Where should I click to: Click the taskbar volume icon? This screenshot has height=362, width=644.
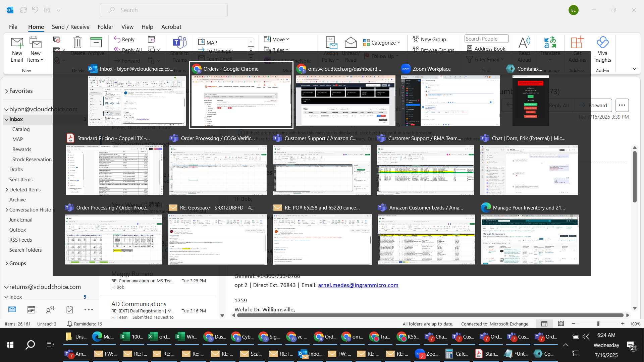pos(586,337)
